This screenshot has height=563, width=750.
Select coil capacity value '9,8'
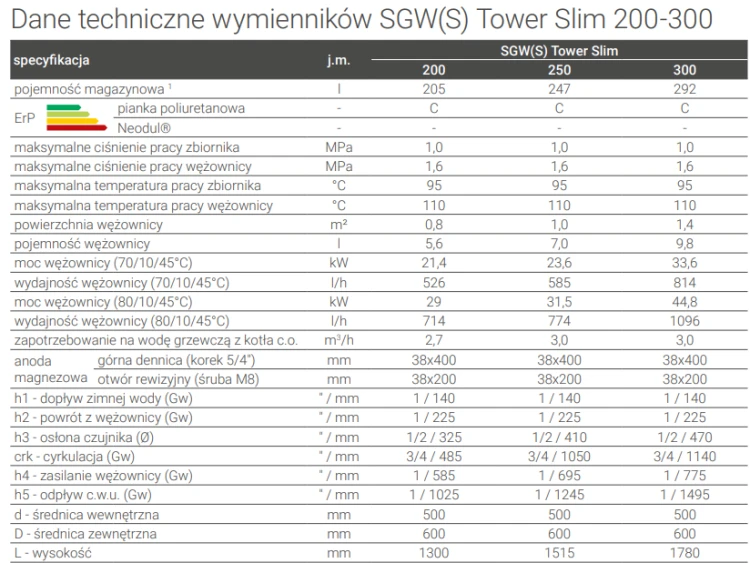684,244
